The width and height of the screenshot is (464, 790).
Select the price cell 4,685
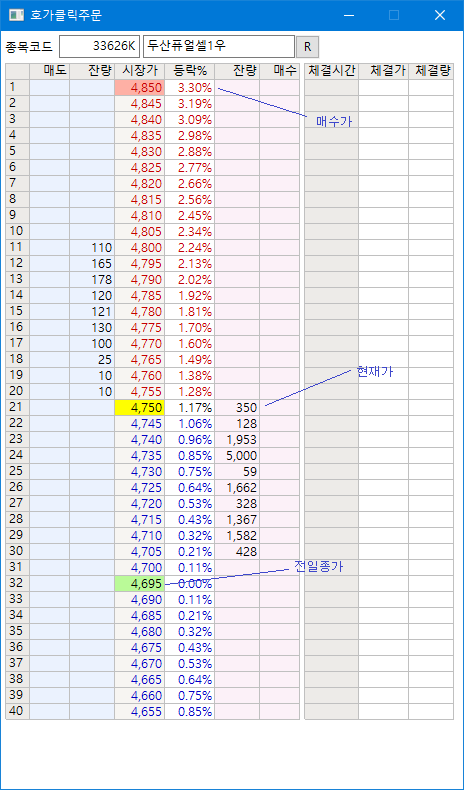140,616
